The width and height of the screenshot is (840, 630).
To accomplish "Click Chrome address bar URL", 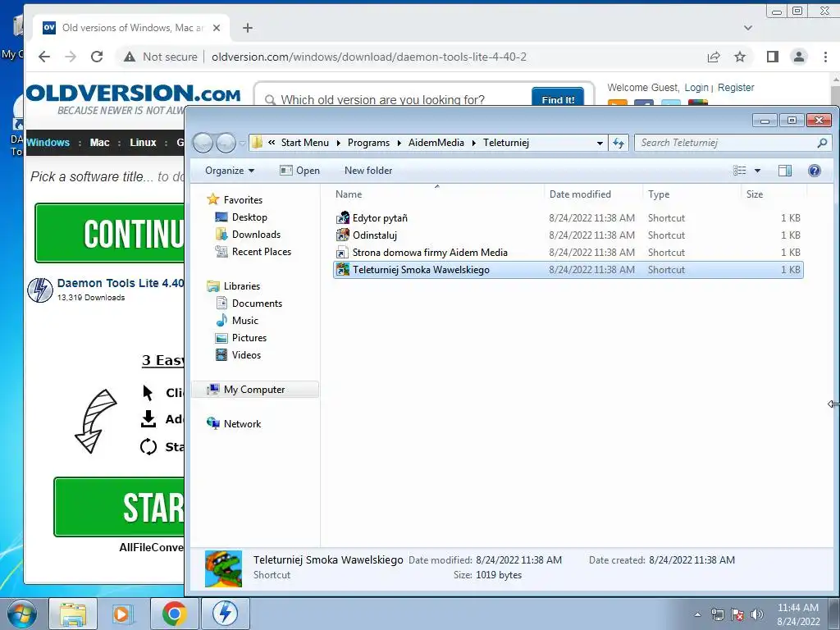I will 368,57.
